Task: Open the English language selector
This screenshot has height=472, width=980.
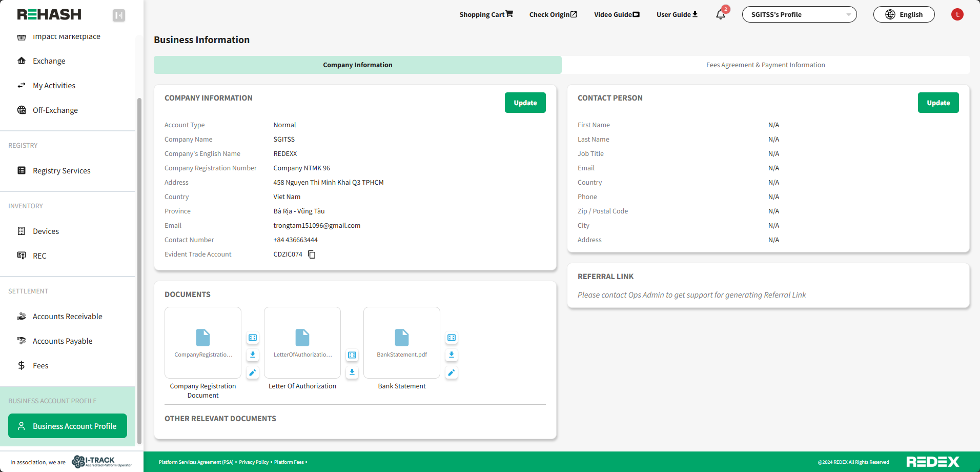Action: (x=904, y=14)
